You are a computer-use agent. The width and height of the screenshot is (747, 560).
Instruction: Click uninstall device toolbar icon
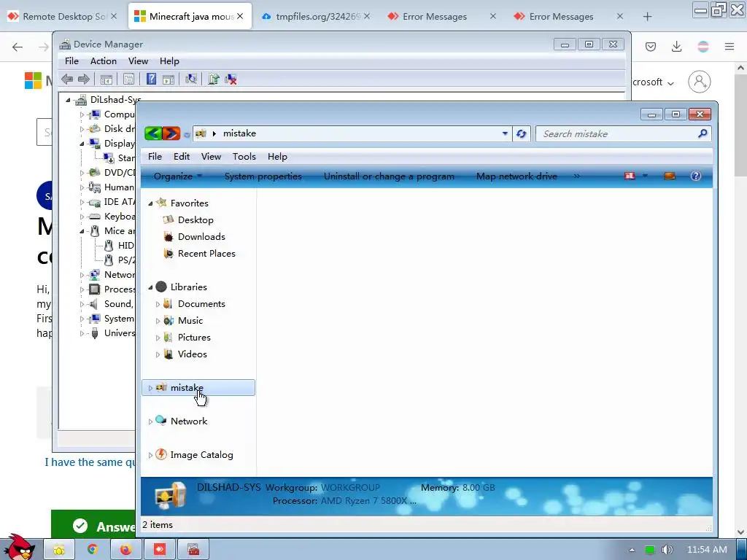point(231,79)
